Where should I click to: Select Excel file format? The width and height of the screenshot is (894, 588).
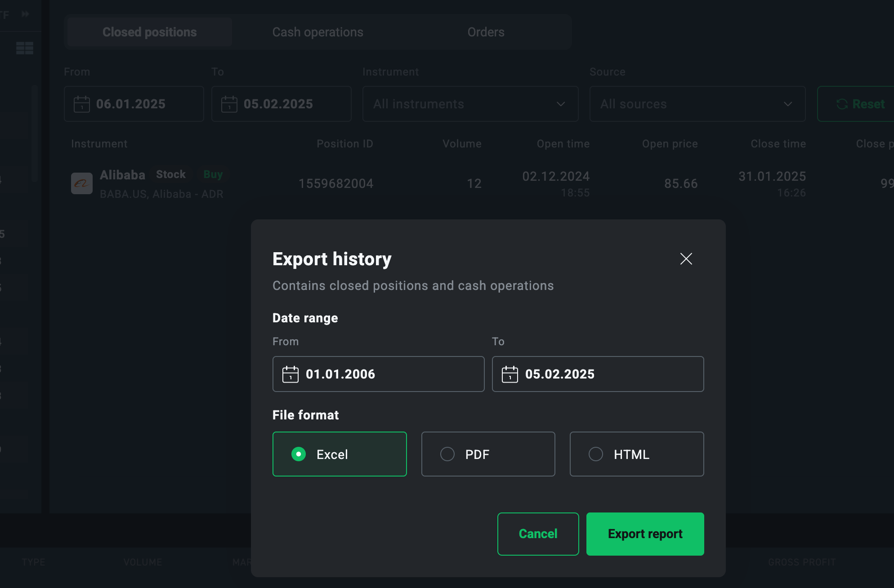point(340,454)
